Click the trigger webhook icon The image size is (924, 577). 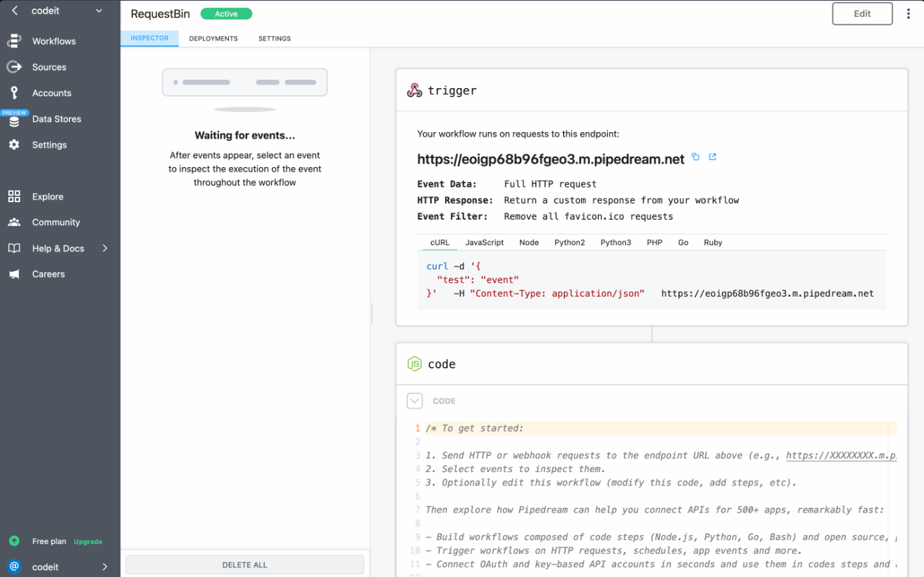tap(415, 90)
